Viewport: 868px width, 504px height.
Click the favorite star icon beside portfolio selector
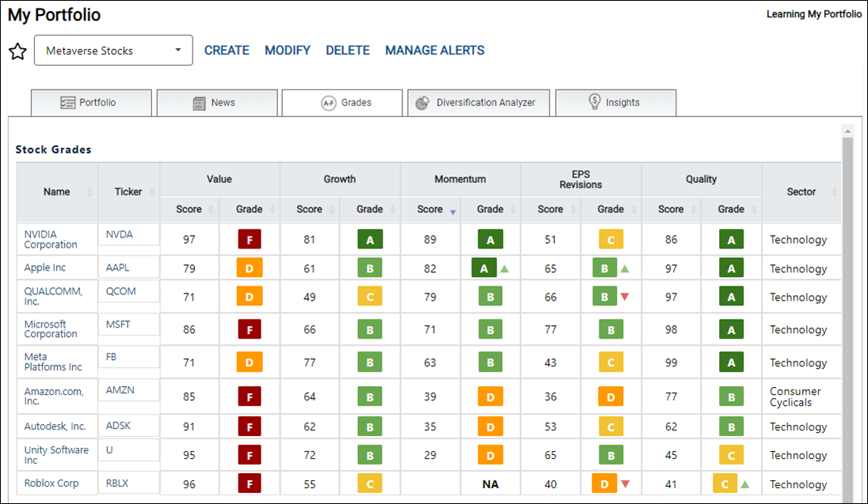point(17,51)
